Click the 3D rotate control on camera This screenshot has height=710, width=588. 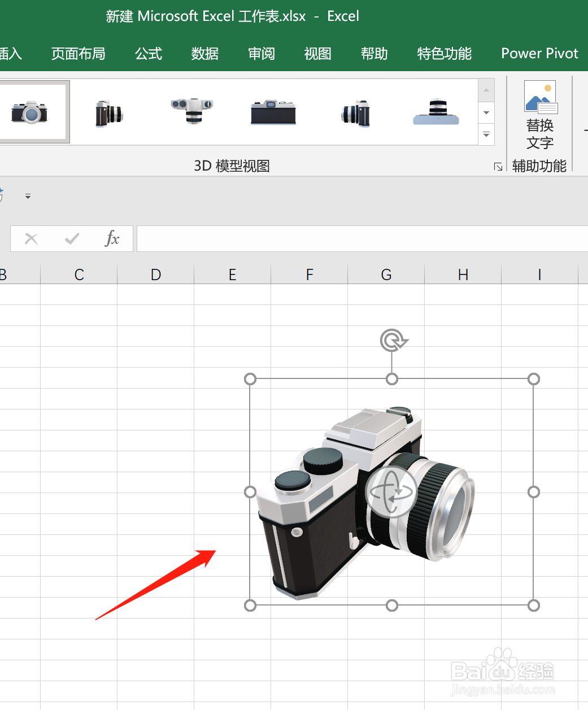pos(391,492)
